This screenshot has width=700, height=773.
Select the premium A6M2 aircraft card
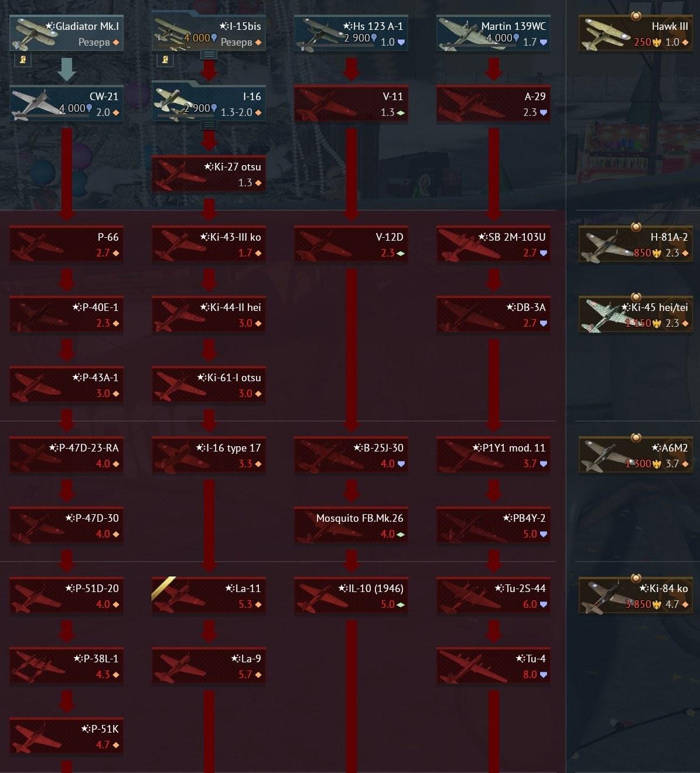tap(636, 456)
